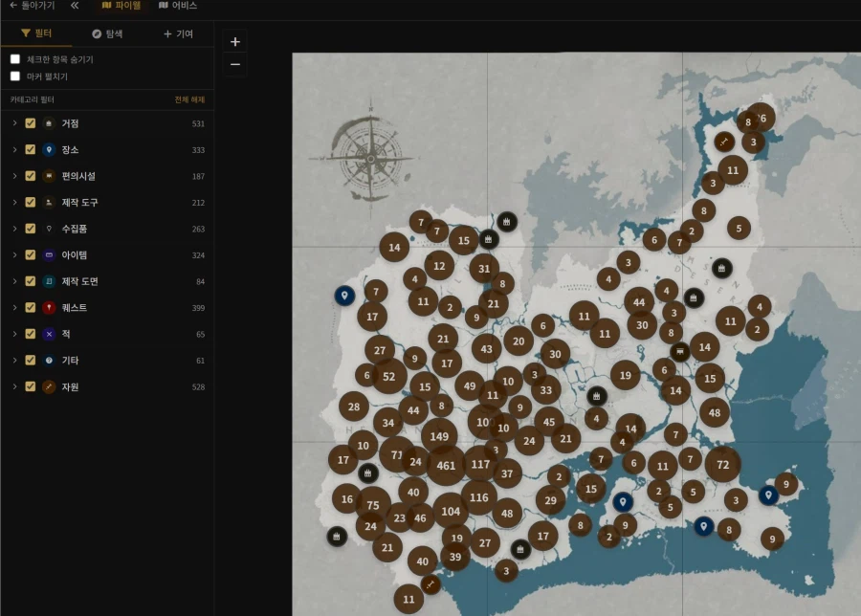
Task: Uncheck the 수집품 category checkbox
Action: (31, 229)
